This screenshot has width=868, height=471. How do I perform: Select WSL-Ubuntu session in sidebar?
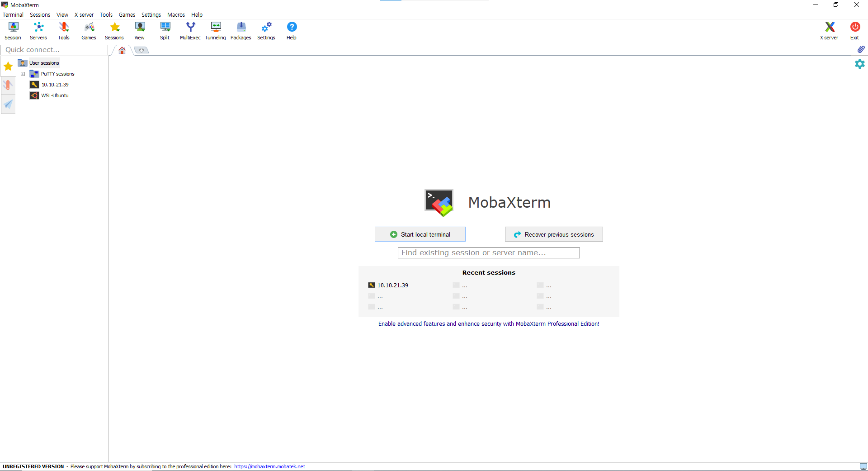55,95
